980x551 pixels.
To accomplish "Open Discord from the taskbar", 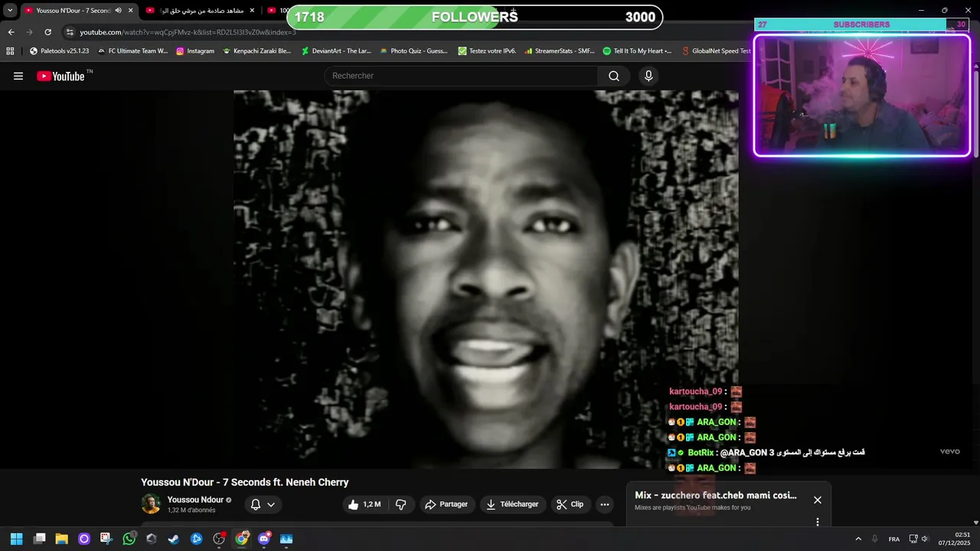I will click(264, 539).
